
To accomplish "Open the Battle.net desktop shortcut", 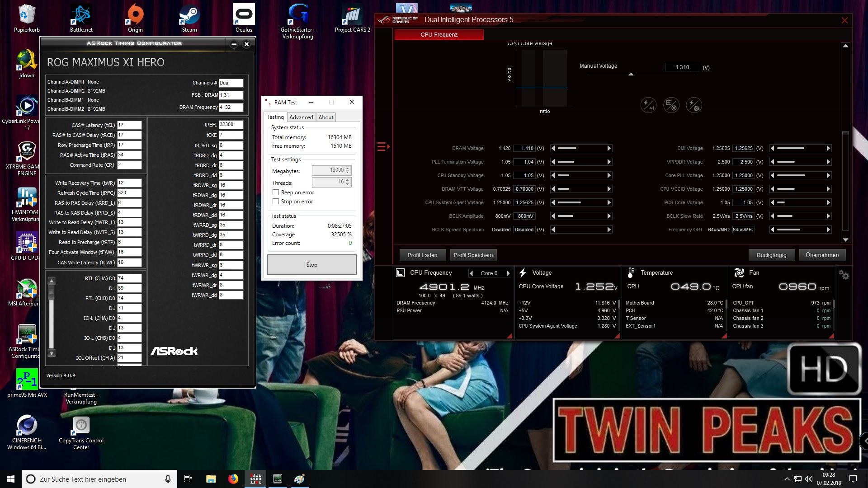I will pos(81,18).
